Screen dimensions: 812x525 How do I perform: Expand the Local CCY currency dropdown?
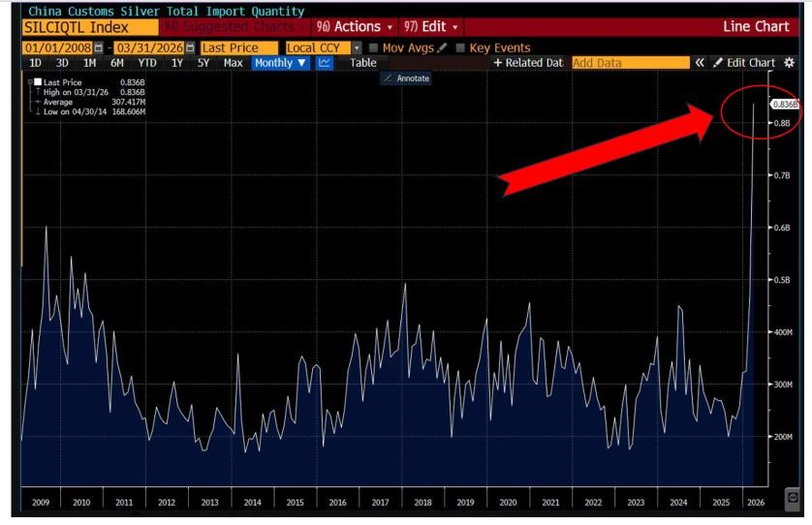(x=357, y=47)
